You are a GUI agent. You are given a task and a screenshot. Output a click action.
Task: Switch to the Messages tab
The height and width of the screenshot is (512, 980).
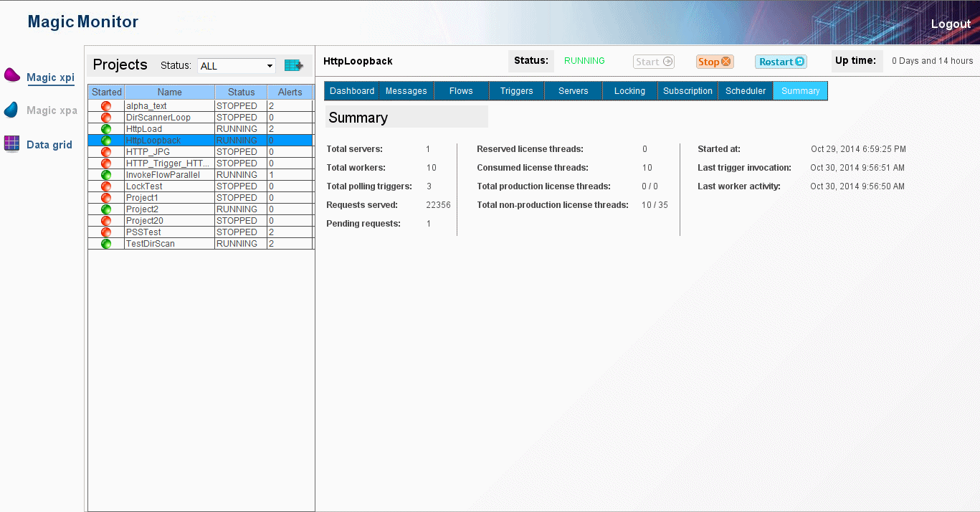(406, 91)
